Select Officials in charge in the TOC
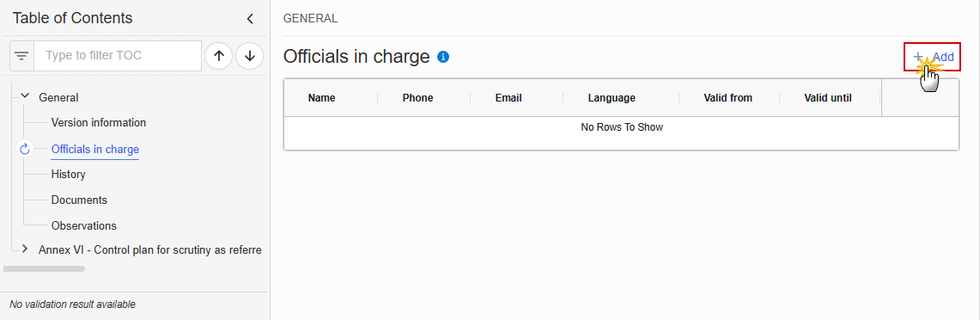Screen dimensions: 980x320 (x=95, y=149)
